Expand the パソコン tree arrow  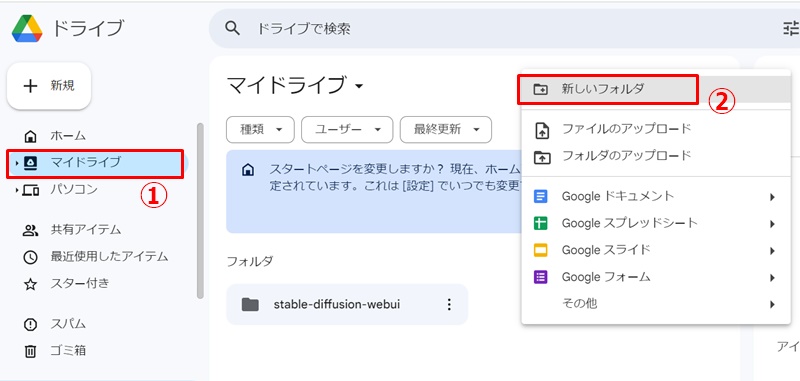[x=17, y=190]
